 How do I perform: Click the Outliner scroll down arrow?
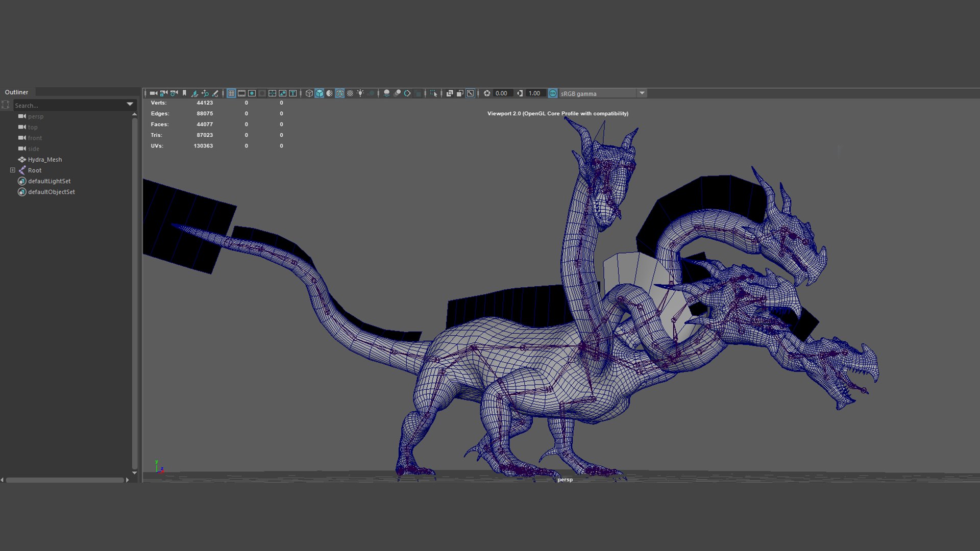point(134,473)
